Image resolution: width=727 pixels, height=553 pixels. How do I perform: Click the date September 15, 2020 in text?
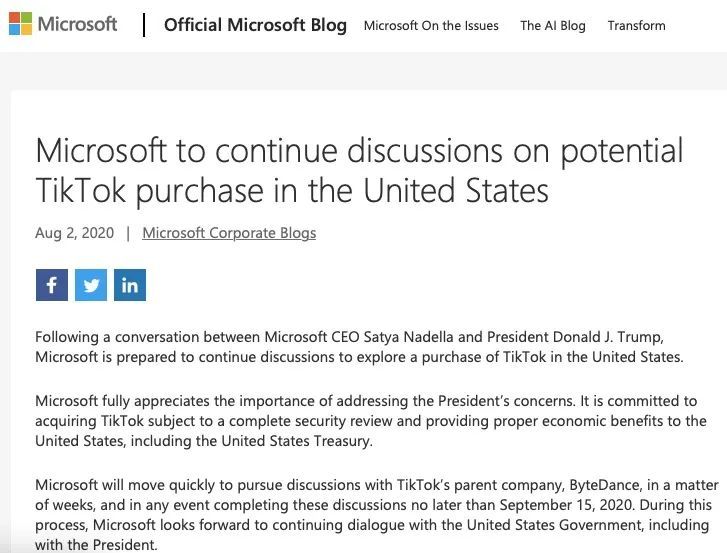pos(566,505)
